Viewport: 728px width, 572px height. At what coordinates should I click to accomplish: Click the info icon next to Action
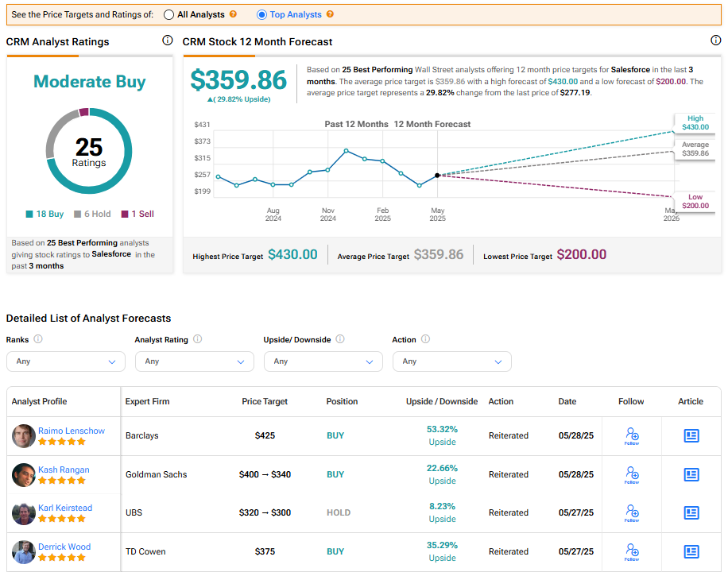pyautogui.click(x=425, y=339)
